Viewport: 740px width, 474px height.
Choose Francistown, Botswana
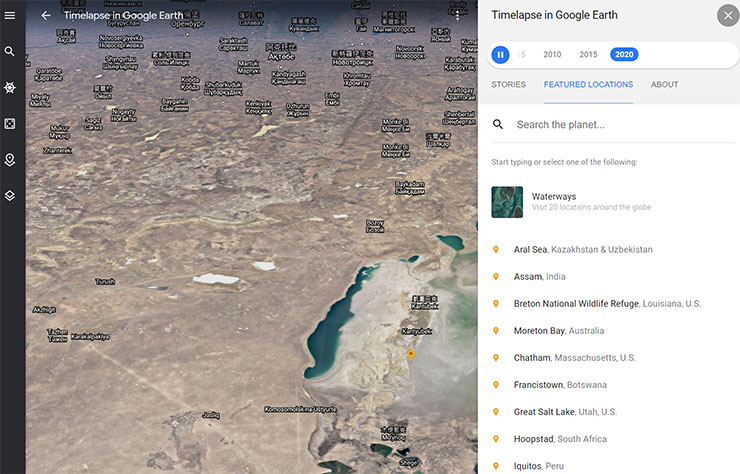coord(560,385)
